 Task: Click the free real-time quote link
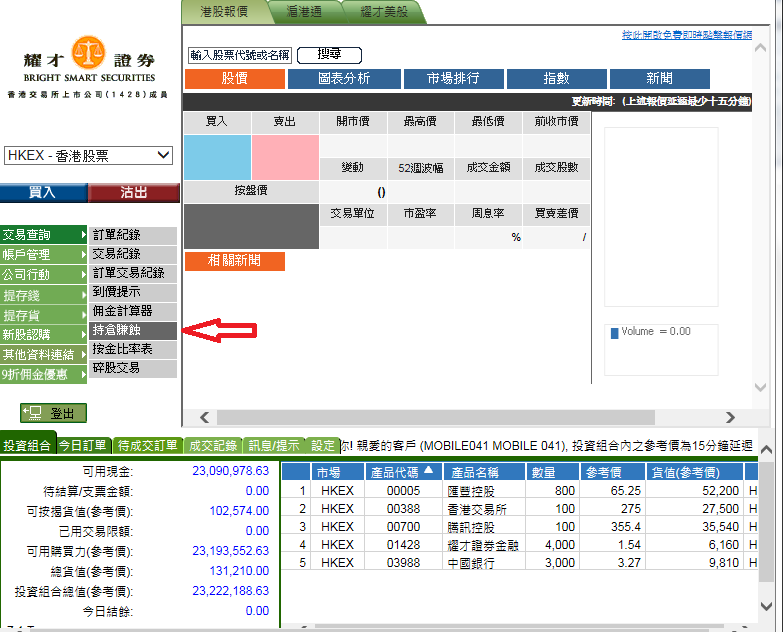point(687,34)
